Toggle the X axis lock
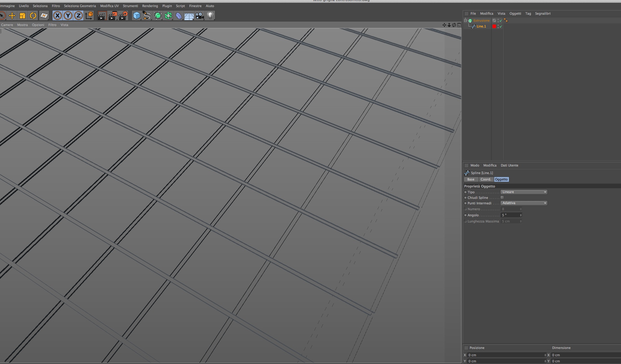621x364 pixels. click(x=57, y=15)
